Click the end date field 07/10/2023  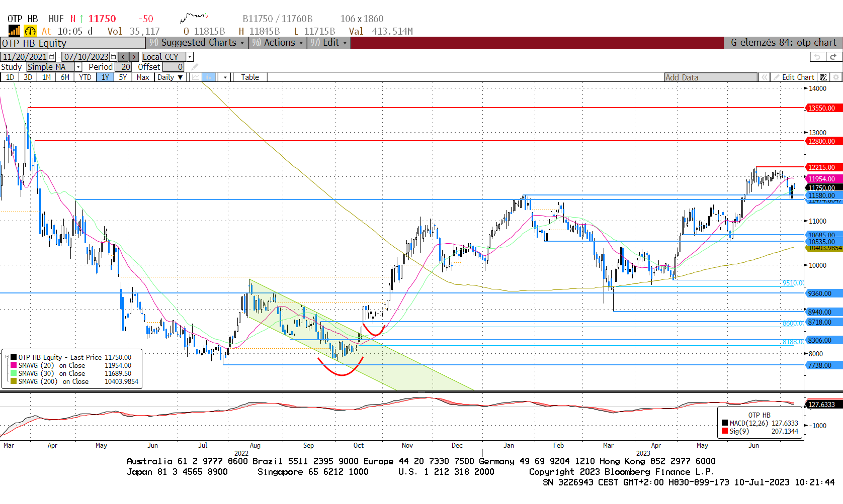click(87, 57)
